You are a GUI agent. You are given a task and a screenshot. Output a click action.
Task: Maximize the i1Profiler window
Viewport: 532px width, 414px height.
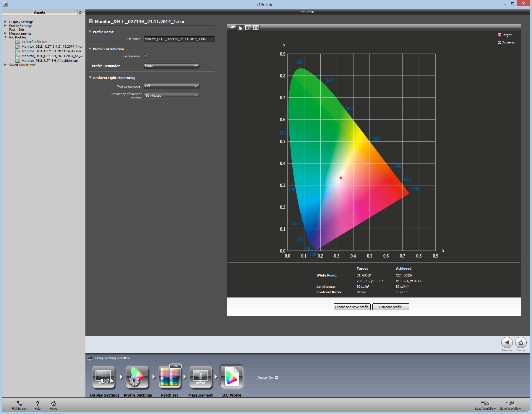[x=513, y=4]
